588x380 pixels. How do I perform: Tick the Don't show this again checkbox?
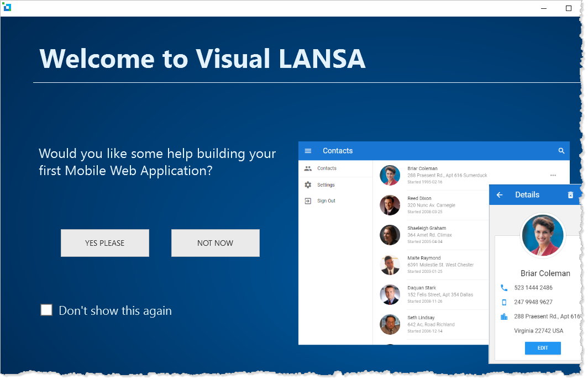coord(46,310)
